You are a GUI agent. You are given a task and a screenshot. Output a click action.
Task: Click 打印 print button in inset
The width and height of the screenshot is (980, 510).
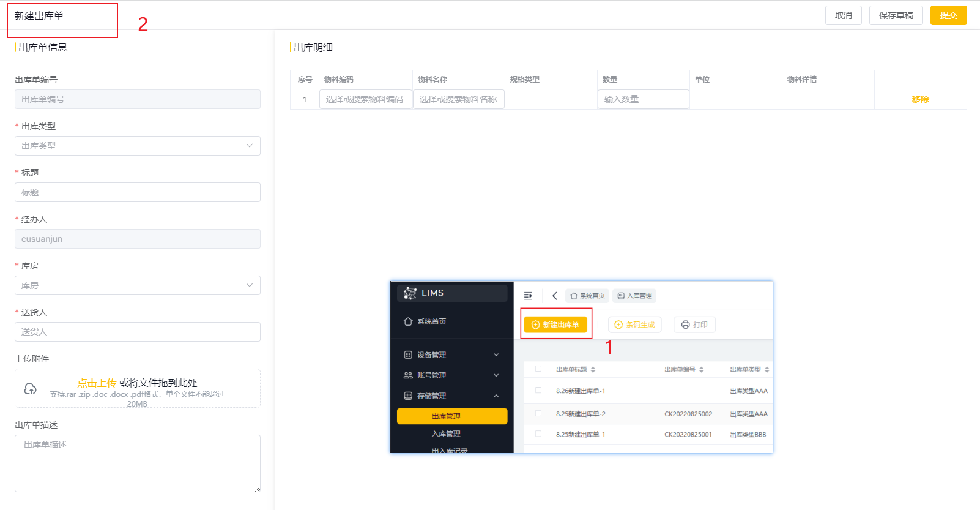(x=694, y=324)
